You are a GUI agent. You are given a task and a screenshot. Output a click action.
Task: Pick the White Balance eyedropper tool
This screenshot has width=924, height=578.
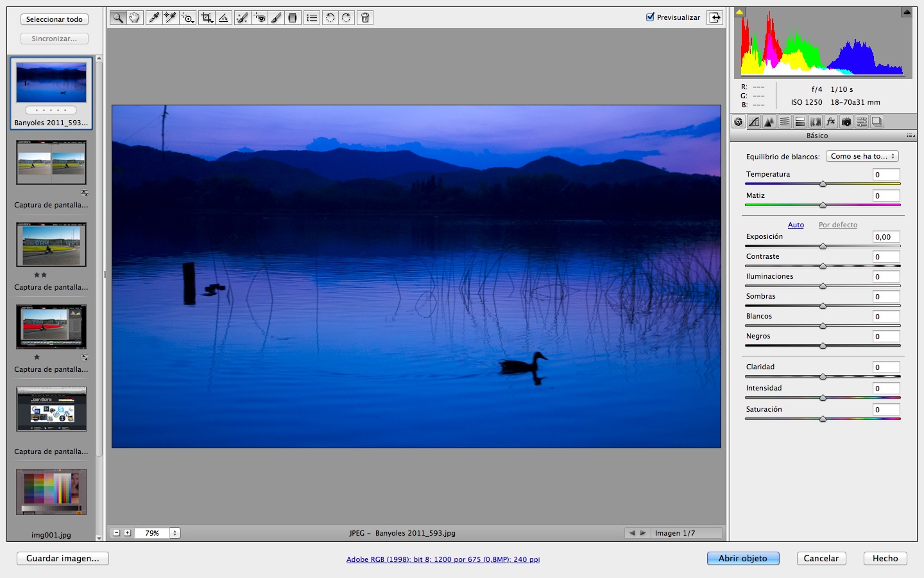tap(154, 18)
